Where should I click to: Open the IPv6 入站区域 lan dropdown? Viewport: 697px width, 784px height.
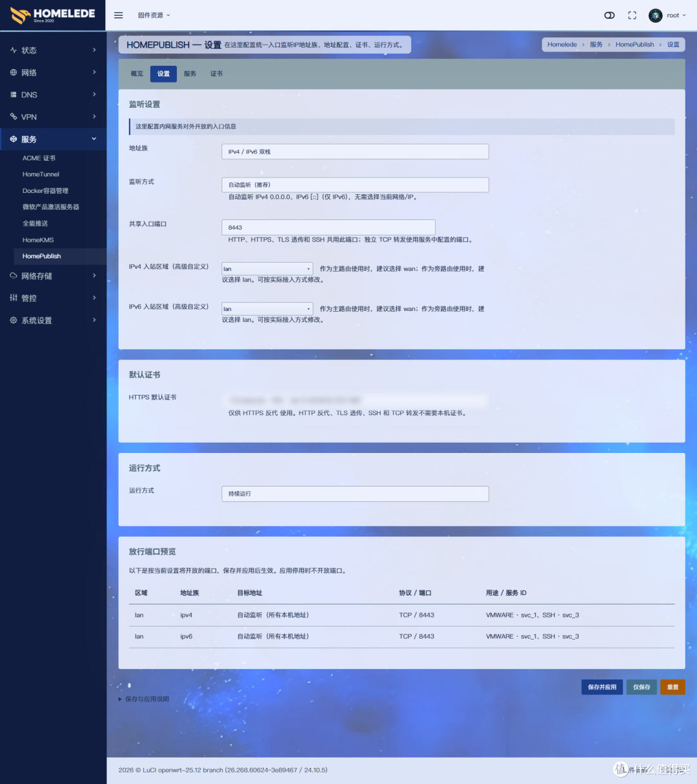tap(268, 309)
